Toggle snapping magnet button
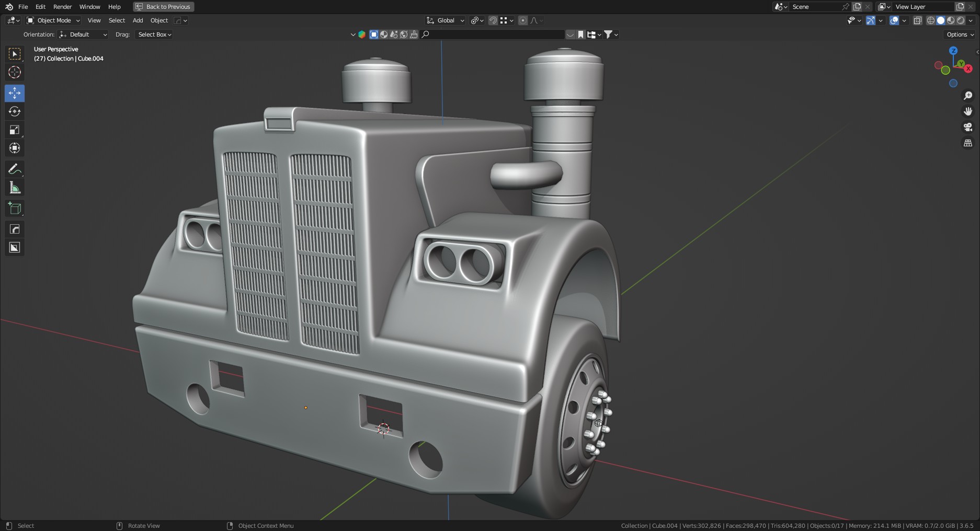Image resolution: width=980 pixels, height=531 pixels. 493,20
